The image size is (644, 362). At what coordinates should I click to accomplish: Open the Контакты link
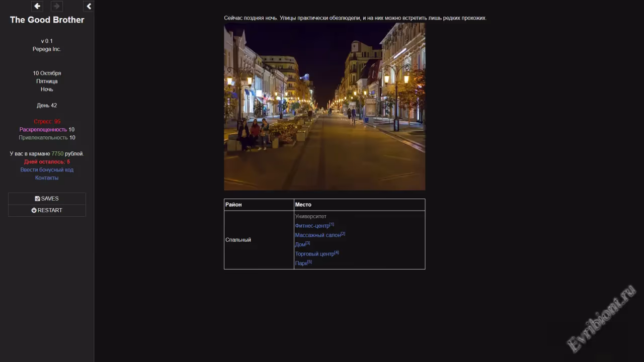pos(47,178)
